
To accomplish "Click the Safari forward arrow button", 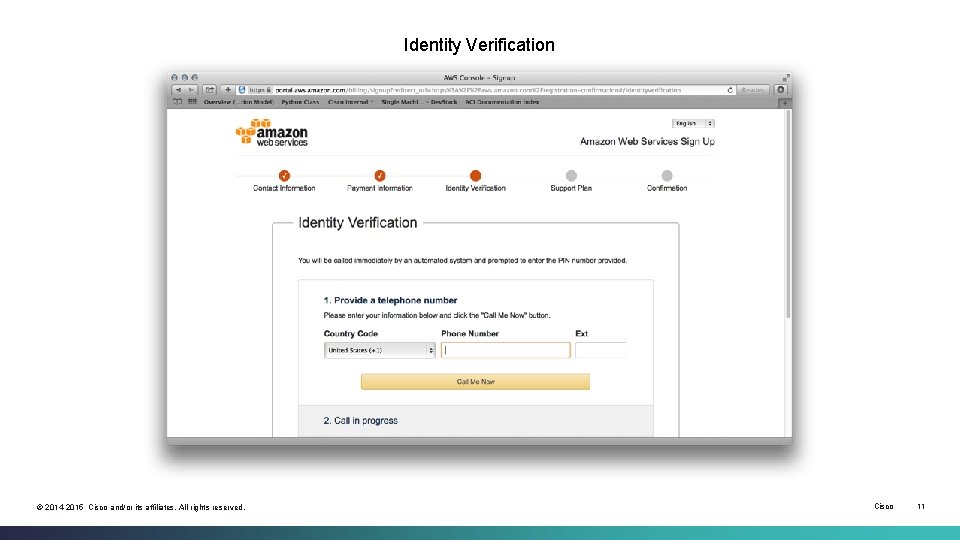I will point(192,90).
